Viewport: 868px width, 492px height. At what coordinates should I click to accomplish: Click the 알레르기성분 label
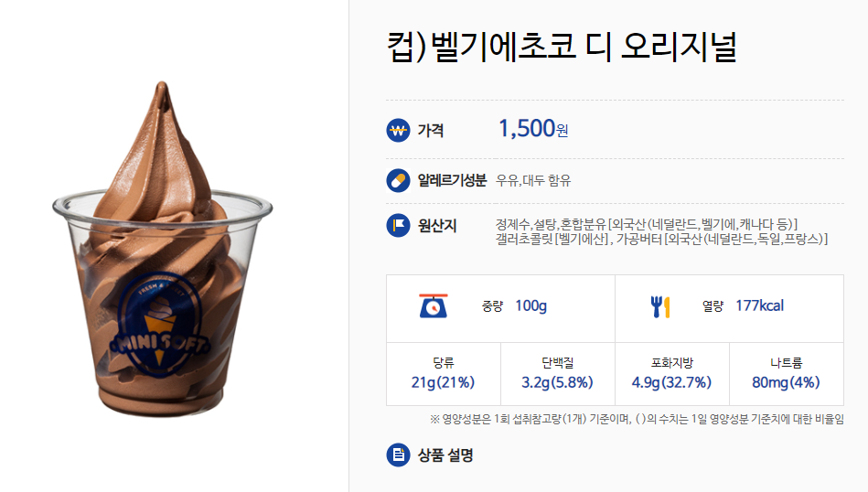(452, 180)
